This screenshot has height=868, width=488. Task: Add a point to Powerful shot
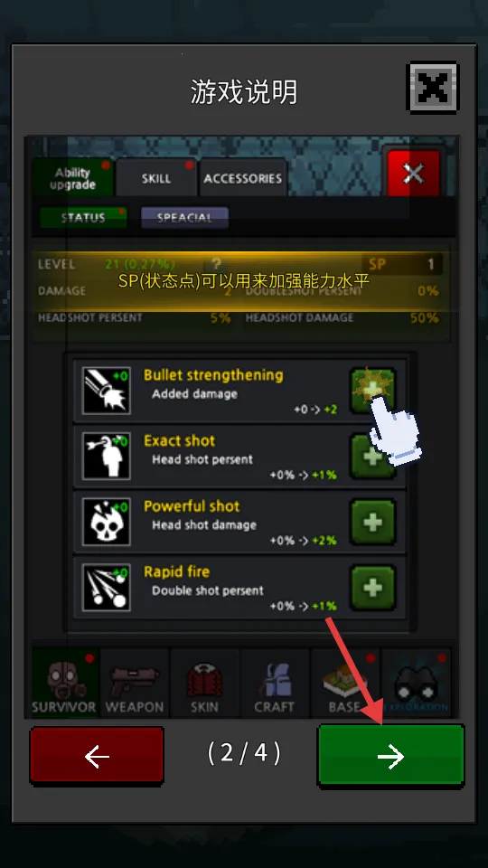point(373,522)
